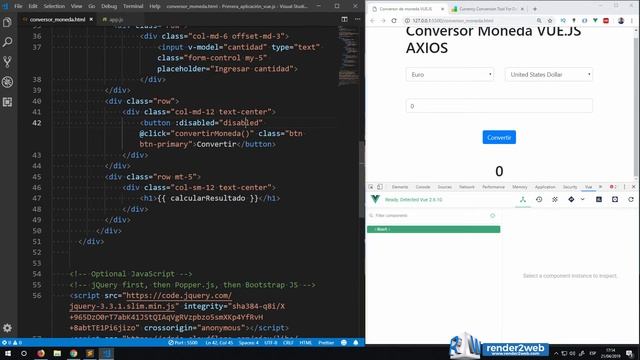Viewport: 640px width, 360px height.
Task: Open the Source Control view
Action: coord(7,62)
